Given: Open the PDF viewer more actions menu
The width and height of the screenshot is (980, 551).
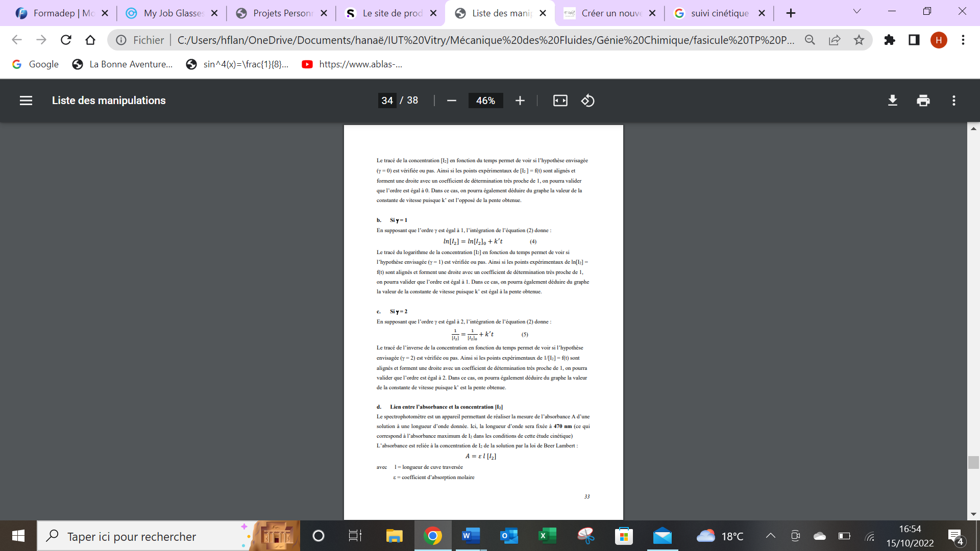Looking at the screenshot, I should click(953, 101).
